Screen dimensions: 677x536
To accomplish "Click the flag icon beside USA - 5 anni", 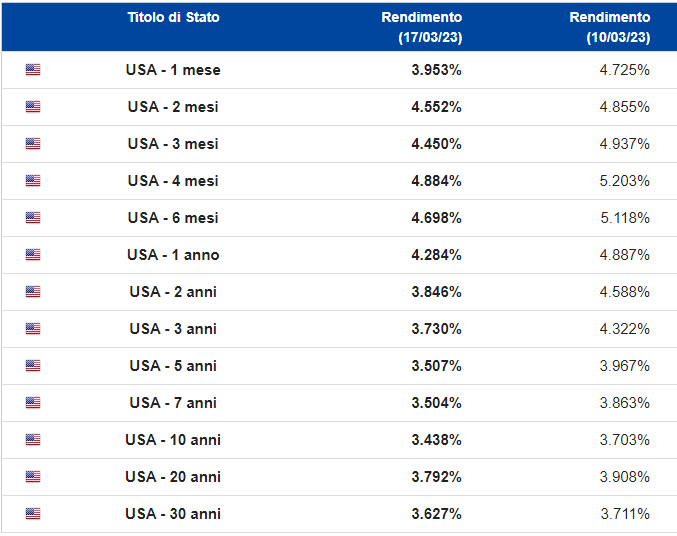I will click(x=33, y=366).
